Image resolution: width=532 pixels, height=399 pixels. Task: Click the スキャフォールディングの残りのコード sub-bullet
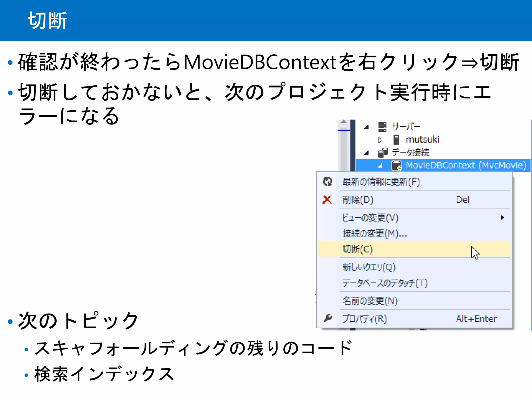[x=193, y=348]
